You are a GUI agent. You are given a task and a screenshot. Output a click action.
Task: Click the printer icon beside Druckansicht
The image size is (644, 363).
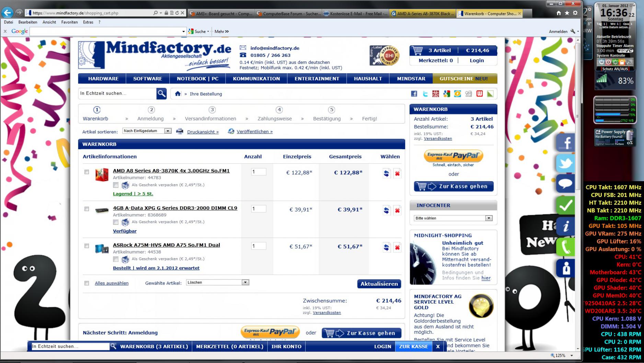pyautogui.click(x=180, y=131)
